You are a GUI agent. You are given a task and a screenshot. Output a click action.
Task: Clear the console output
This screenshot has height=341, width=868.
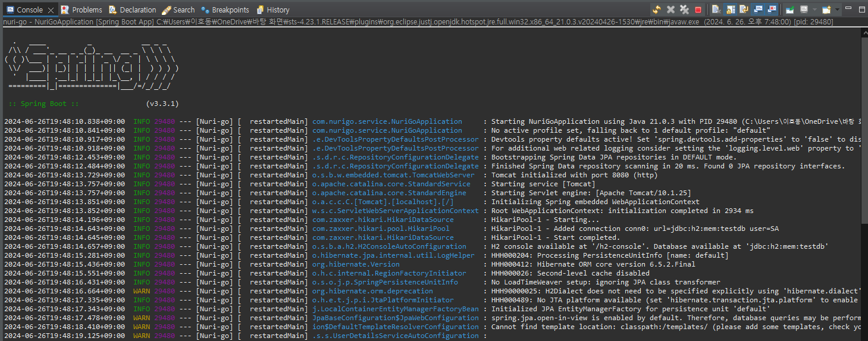[716, 10]
